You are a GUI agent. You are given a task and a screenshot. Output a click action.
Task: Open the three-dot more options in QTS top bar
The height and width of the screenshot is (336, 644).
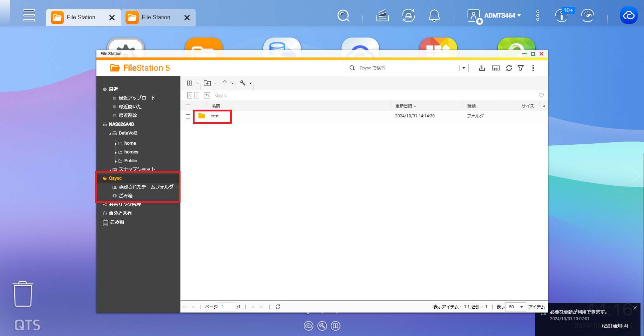pos(538,16)
